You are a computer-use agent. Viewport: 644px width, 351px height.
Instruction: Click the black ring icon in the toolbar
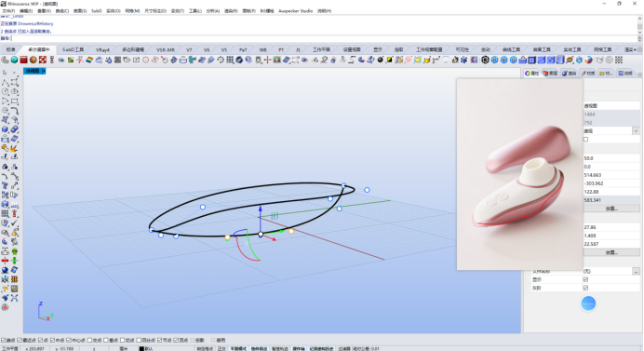coord(485,60)
